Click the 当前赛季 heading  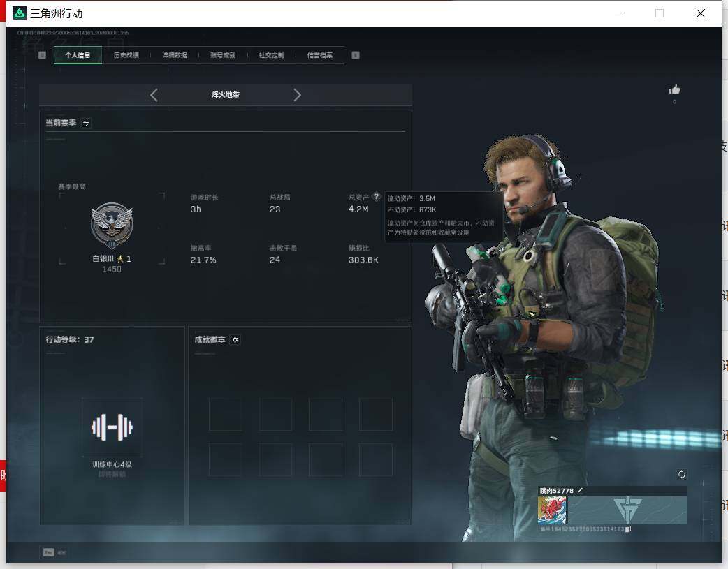tap(61, 123)
